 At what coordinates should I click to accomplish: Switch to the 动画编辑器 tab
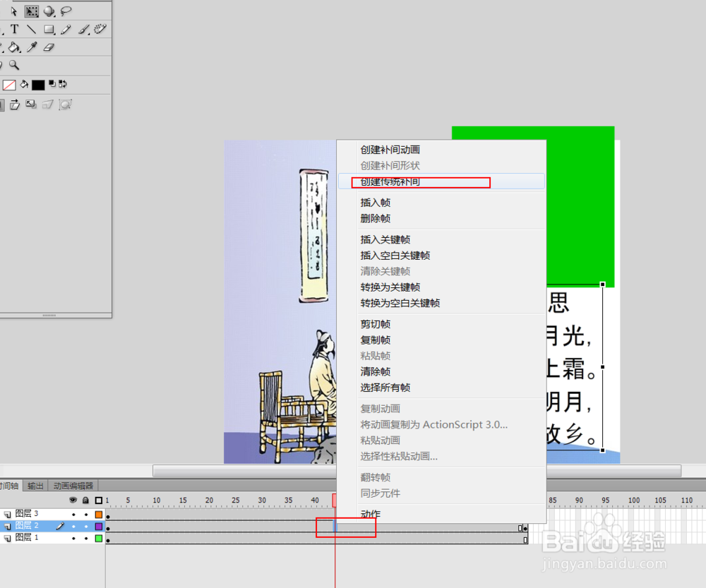[x=73, y=486]
